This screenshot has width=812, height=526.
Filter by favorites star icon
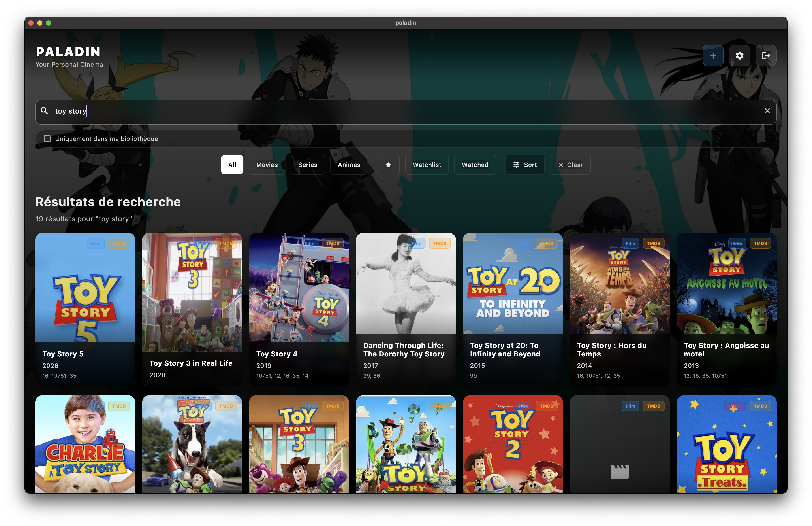[388, 165]
